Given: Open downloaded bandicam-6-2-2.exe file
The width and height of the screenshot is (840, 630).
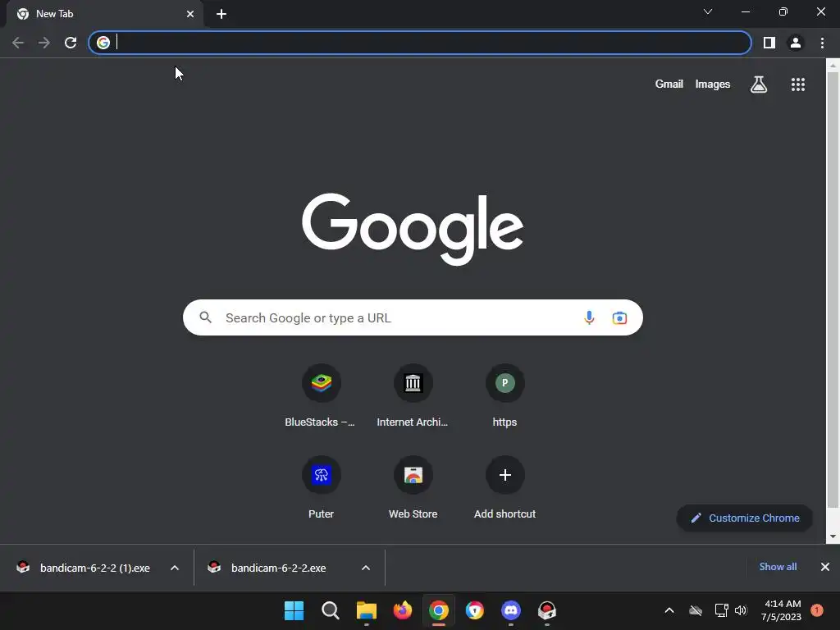Looking at the screenshot, I should pos(268,568).
